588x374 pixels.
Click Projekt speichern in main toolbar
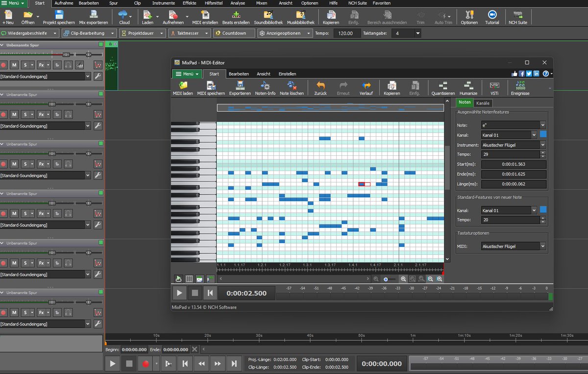[59, 18]
